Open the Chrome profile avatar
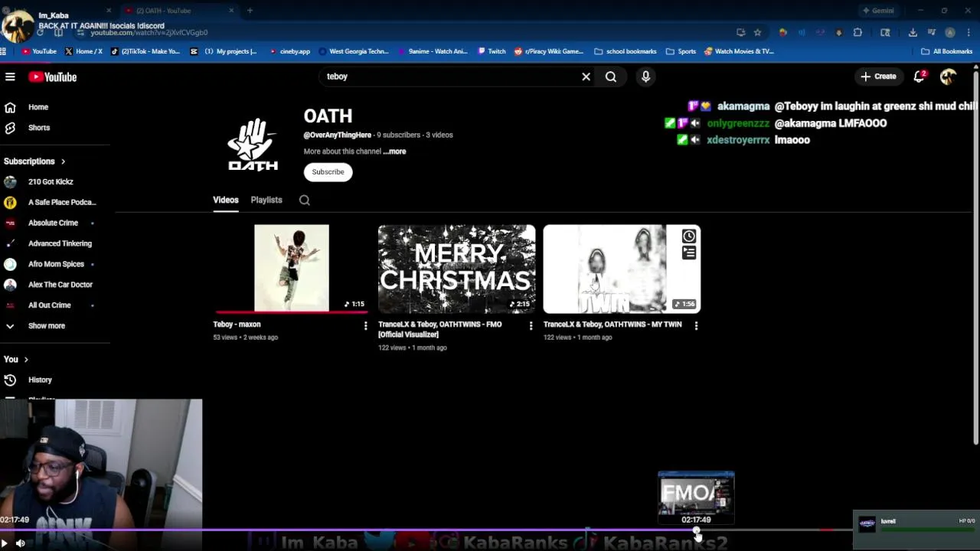Image resolution: width=980 pixels, height=551 pixels. coord(950,32)
